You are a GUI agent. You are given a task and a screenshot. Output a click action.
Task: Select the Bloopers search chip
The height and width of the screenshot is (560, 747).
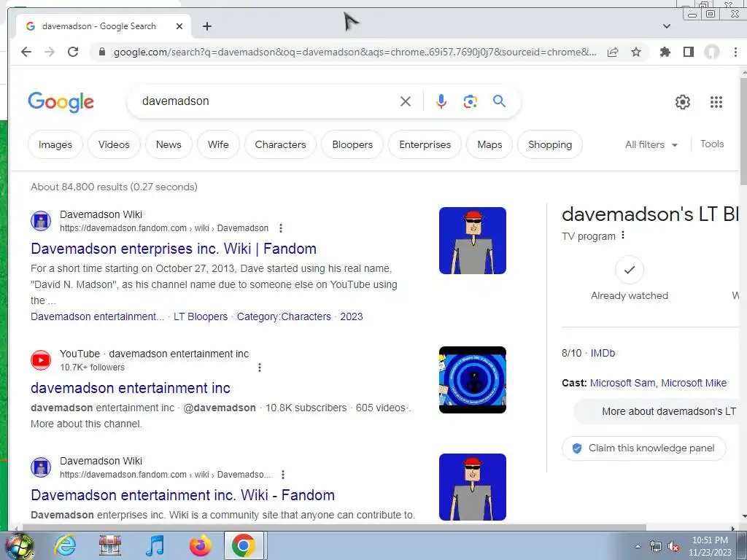coord(352,144)
